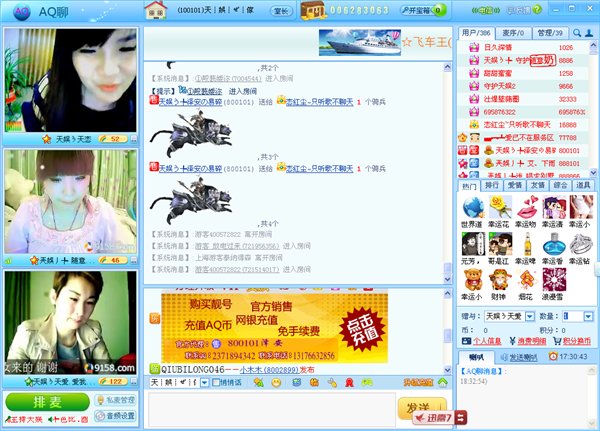The height and width of the screenshot is (431, 600).
Task: Select the 道具 gift tab
Action: click(x=583, y=186)
